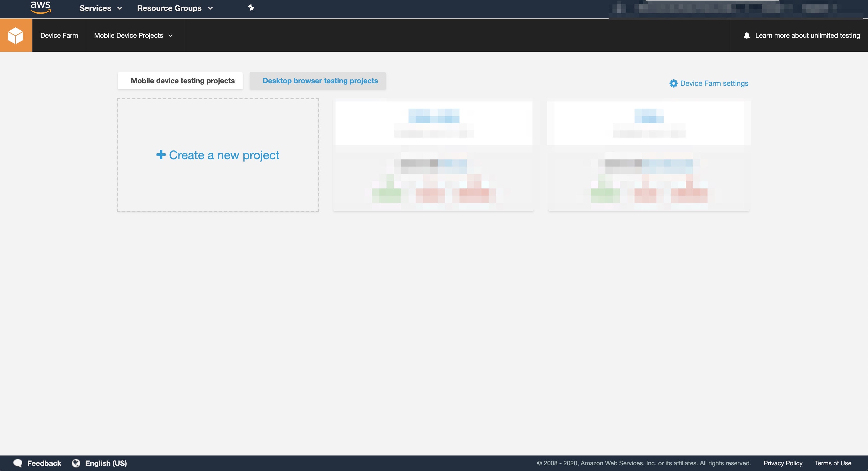
Task: Open the Privacy Policy link
Action: (783, 463)
